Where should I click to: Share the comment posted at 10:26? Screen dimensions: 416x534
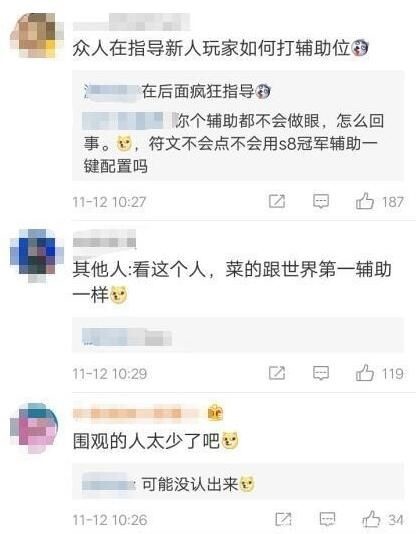[283, 519]
